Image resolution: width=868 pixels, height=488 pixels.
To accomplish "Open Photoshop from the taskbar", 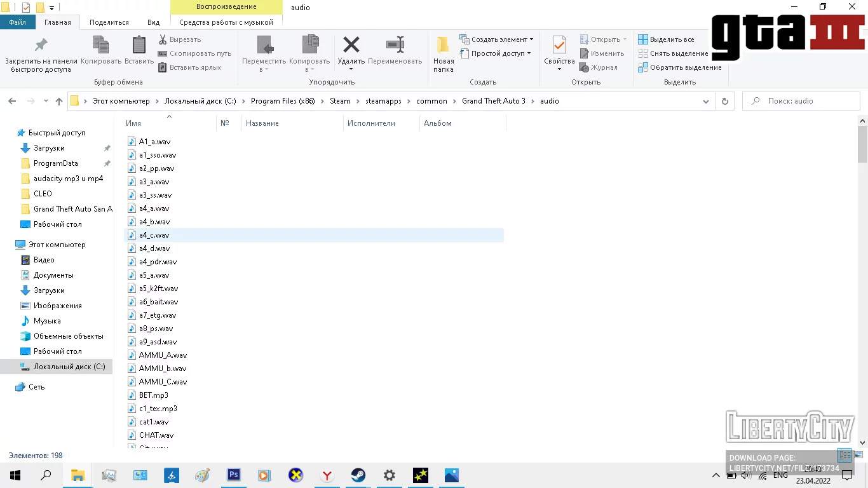I will pos(234,475).
